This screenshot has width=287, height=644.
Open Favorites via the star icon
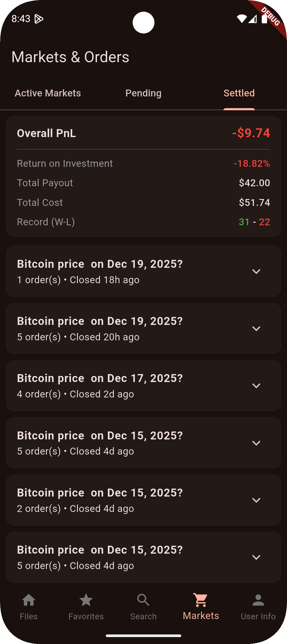click(86, 600)
